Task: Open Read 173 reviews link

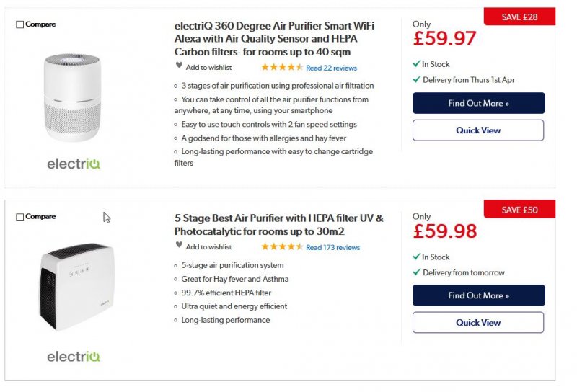Action: 332,247
